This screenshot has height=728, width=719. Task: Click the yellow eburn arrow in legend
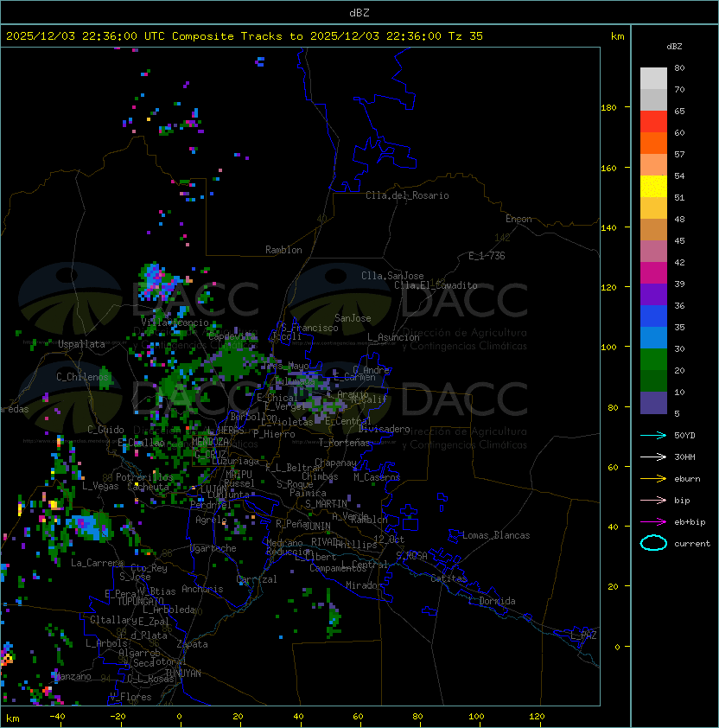653,478
